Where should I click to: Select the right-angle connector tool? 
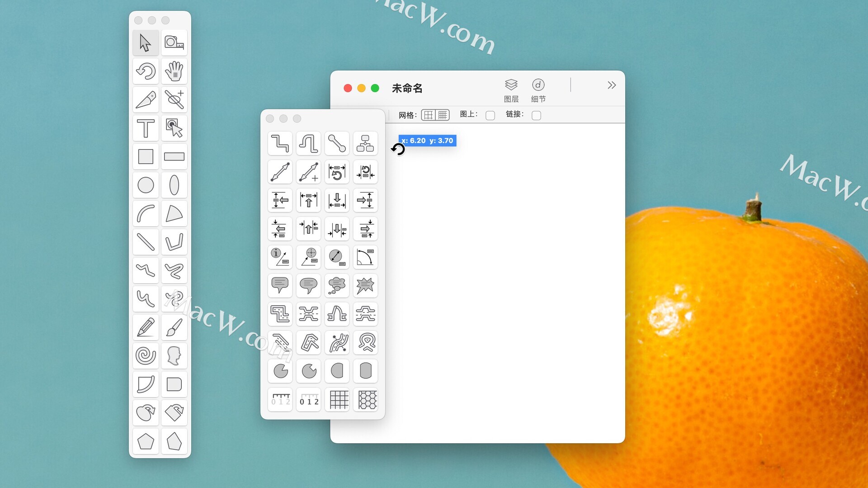(280, 143)
